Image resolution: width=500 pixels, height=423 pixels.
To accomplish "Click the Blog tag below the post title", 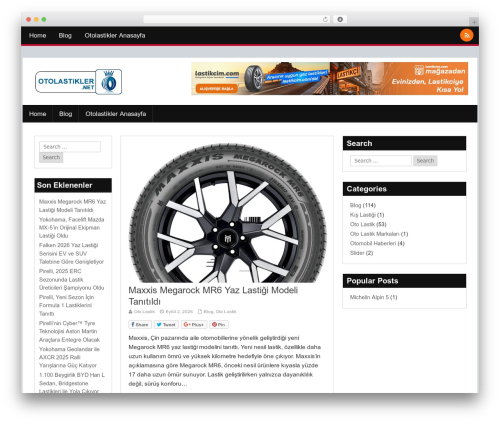I will pos(208,312).
